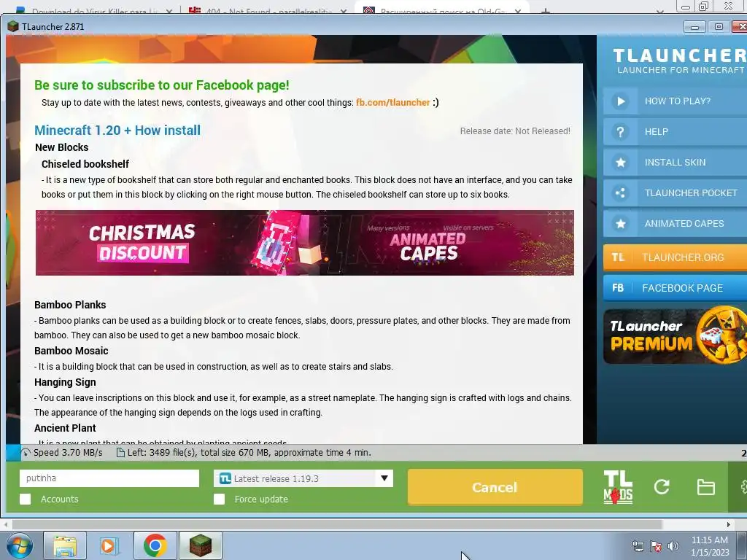This screenshot has height=560, width=747.
Task: Toggle the Force update checkbox
Action: pos(219,499)
